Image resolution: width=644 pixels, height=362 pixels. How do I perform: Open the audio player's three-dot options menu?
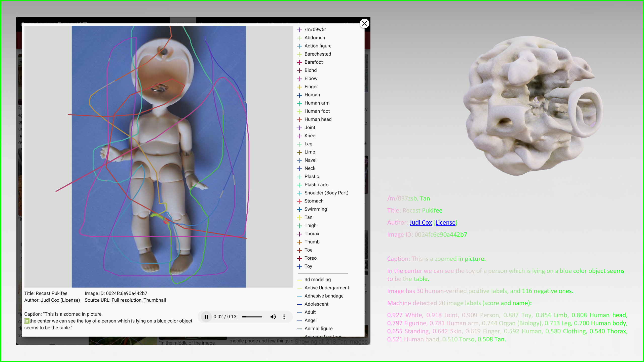coord(284,316)
